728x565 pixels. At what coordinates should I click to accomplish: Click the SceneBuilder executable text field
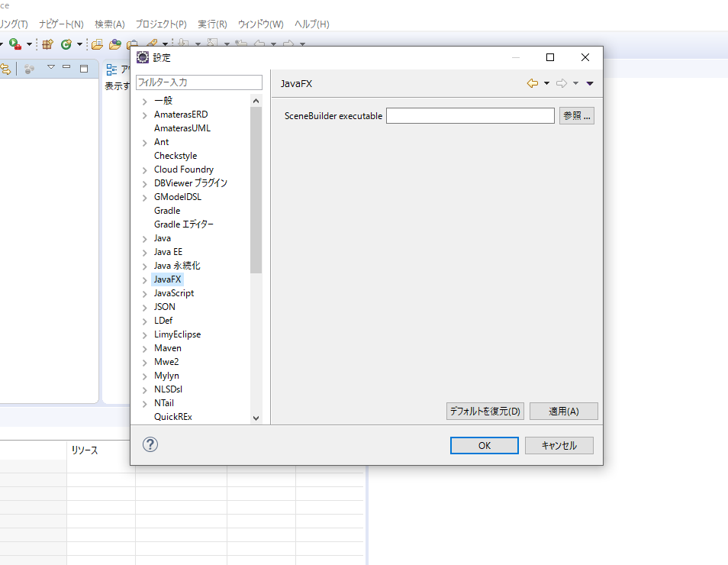470,116
